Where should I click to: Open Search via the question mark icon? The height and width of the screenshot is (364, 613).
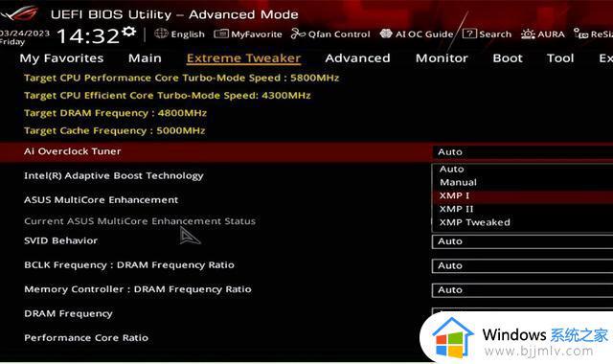pyautogui.click(x=469, y=34)
